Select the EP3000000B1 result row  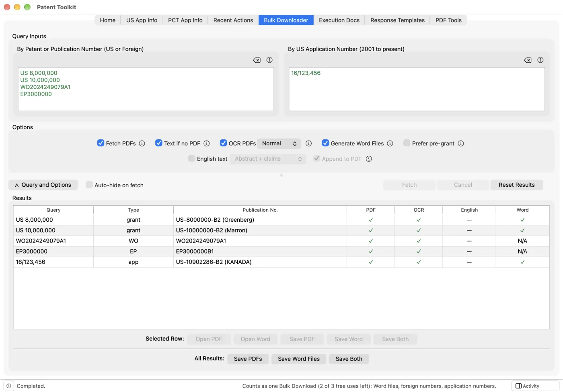[x=281, y=251]
